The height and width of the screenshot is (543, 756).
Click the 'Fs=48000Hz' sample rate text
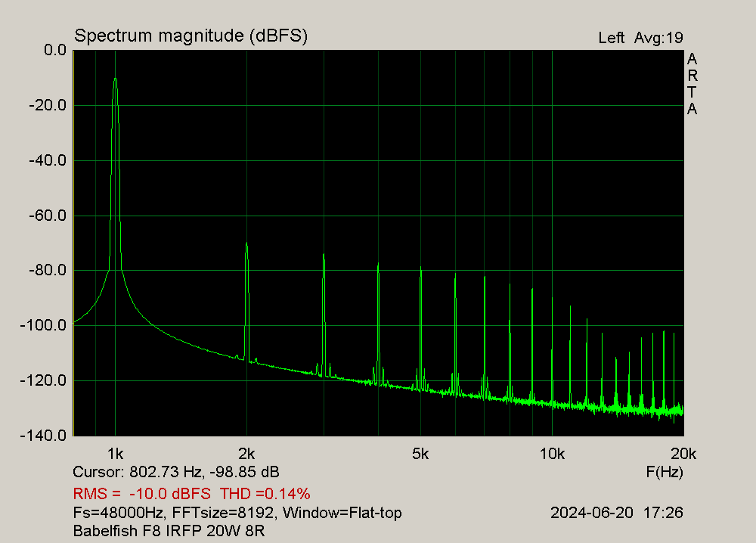[x=118, y=513]
